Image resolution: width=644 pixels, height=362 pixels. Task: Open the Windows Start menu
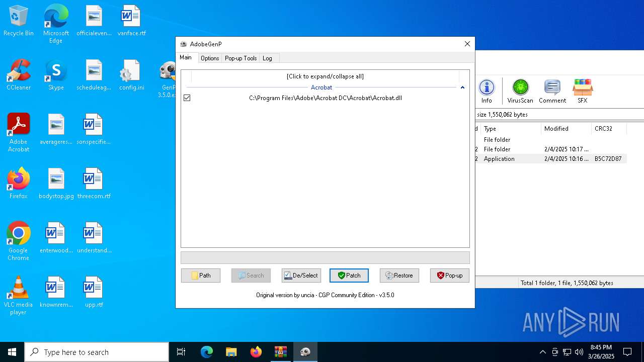(12, 352)
